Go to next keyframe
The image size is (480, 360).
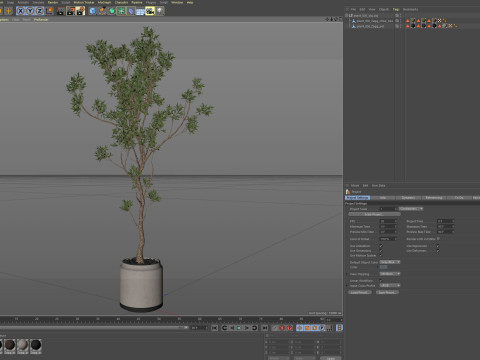point(254,328)
